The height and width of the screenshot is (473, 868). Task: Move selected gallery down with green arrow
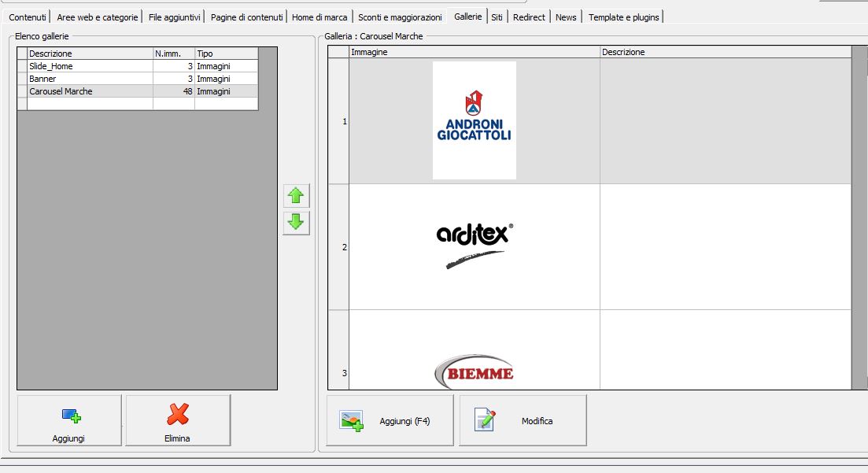pyautogui.click(x=296, y=223)
